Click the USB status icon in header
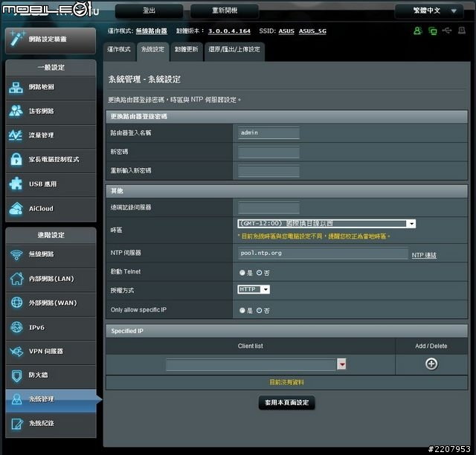This screenshot has height=455, width=476. coord(446,31)
